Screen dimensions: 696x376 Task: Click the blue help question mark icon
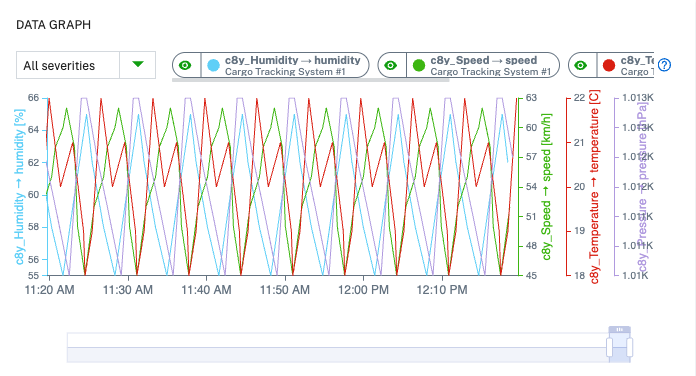[664, 65]
